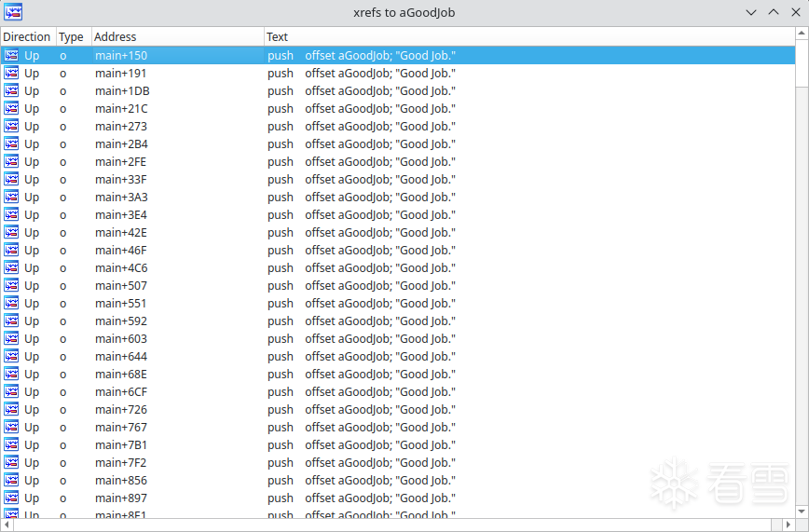Click the xref icon in row main+7B1
The height and width of the screenshot is (532, 809).
click(x=11, y=444)
